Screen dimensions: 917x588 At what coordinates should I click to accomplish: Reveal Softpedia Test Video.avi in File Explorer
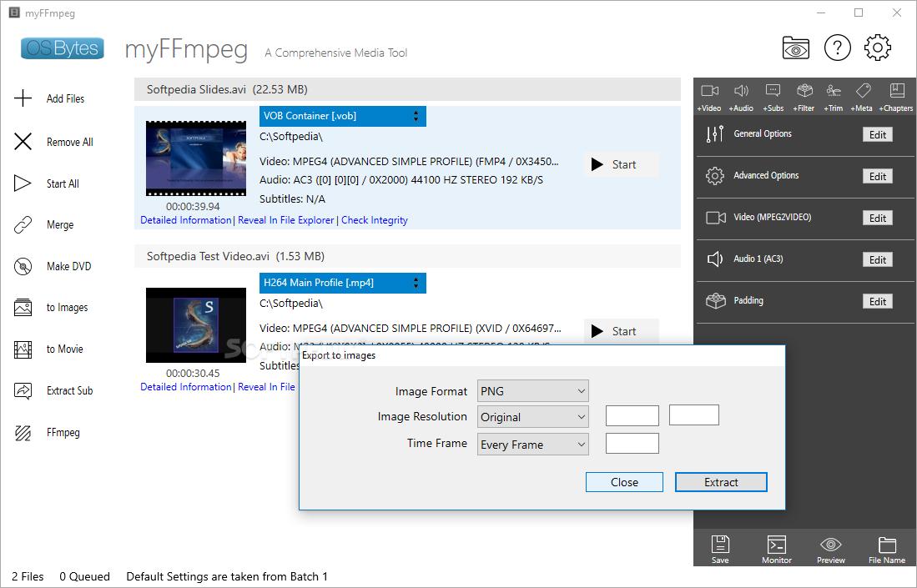267,386
